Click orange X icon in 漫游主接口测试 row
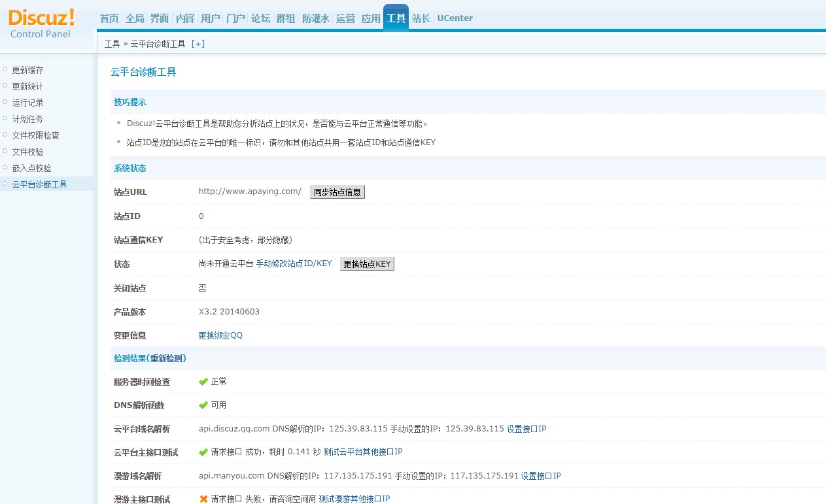 point(203,499)
